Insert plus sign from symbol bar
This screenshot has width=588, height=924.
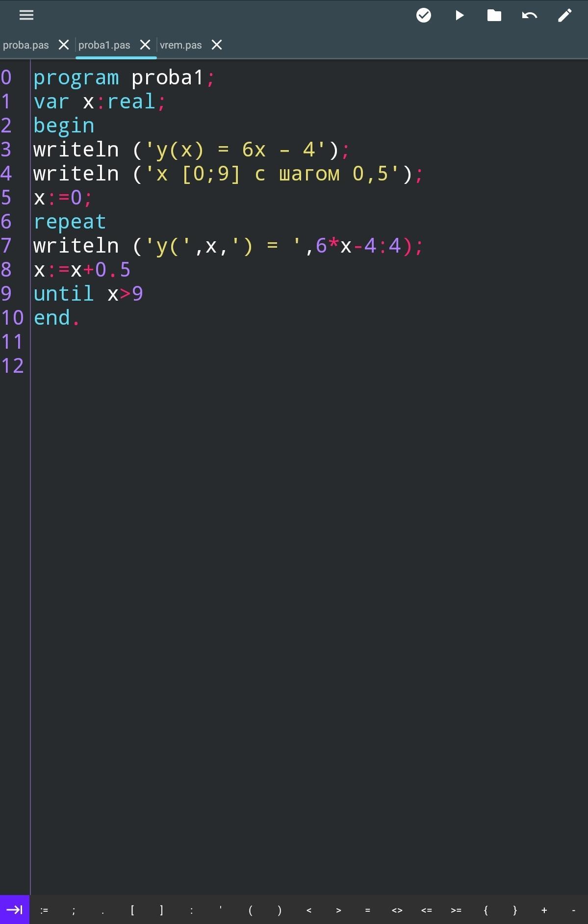544,910
